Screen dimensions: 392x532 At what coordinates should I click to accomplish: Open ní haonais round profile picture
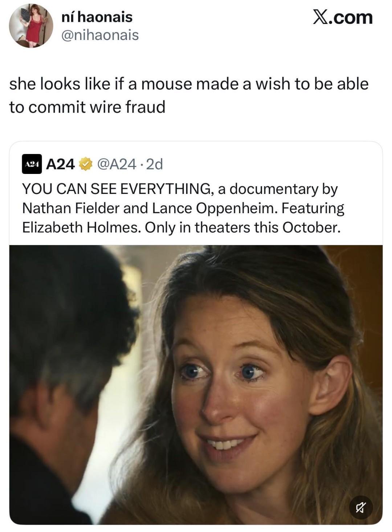pyautogui.click(x=31, y=26)
